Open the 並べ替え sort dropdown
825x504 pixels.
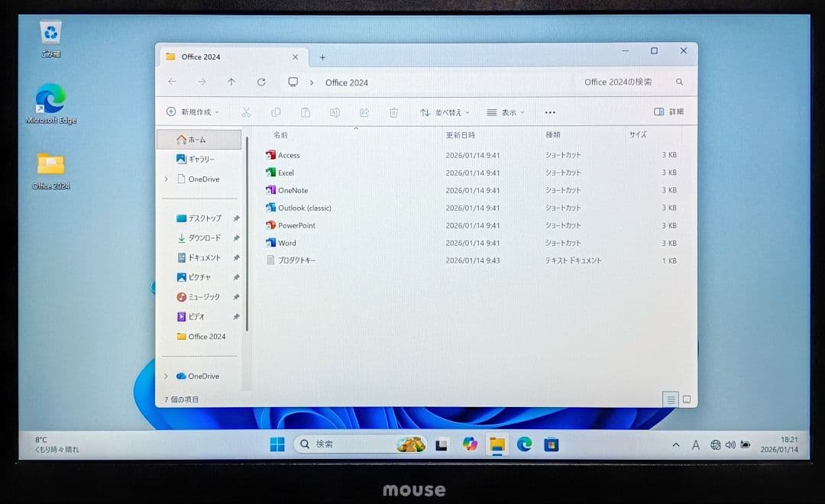[445, 112]
